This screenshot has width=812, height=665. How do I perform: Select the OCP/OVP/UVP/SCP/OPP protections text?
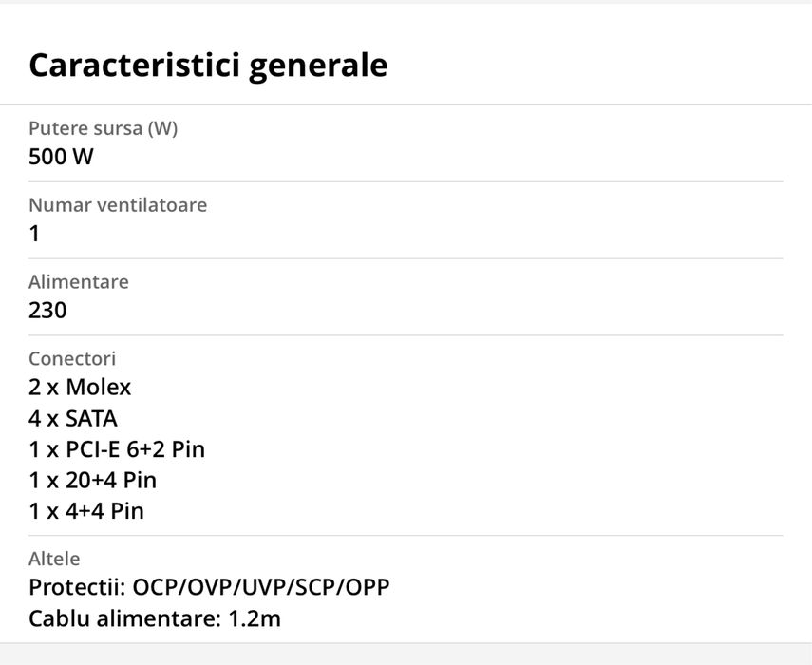(x=261, y=588)
